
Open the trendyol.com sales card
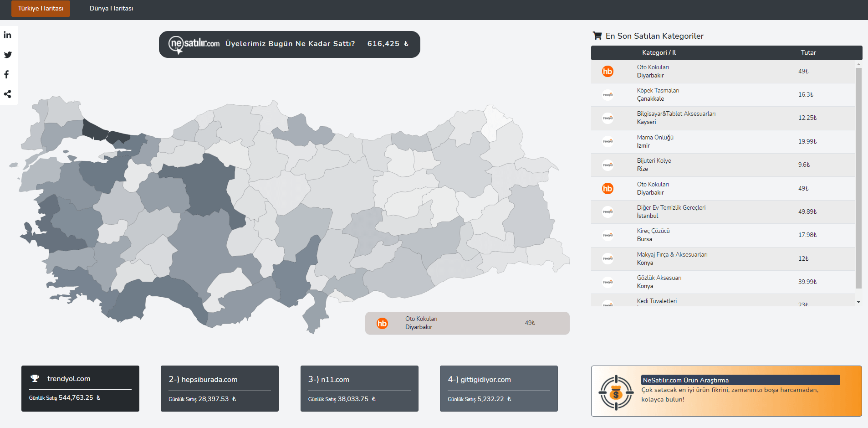point(80,388)
